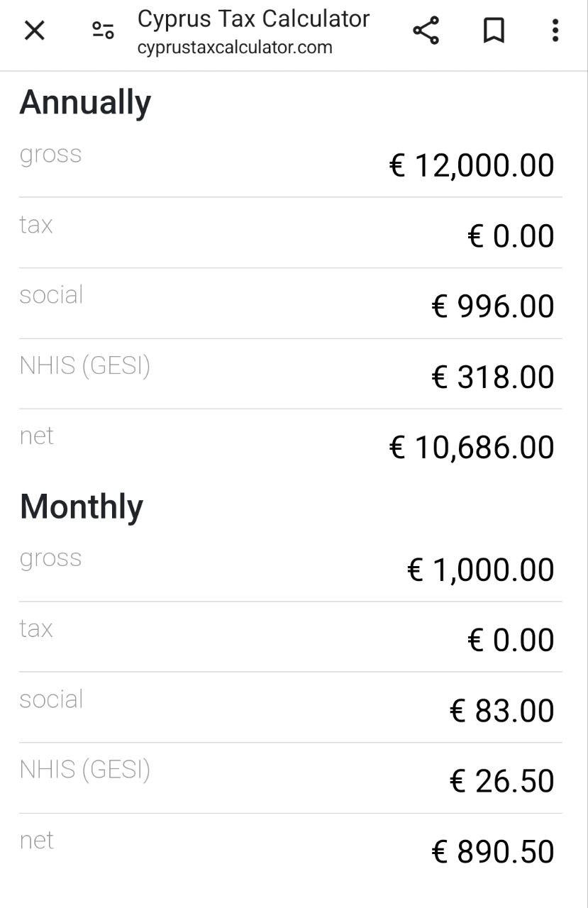Select annual gross amount € 12,000.00
The image size is (588, 908).
(472, 165)
